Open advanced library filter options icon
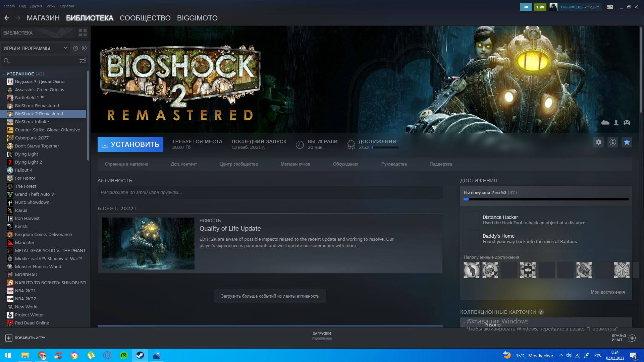This screenshot has width=644, height=362. coord(83,61)
